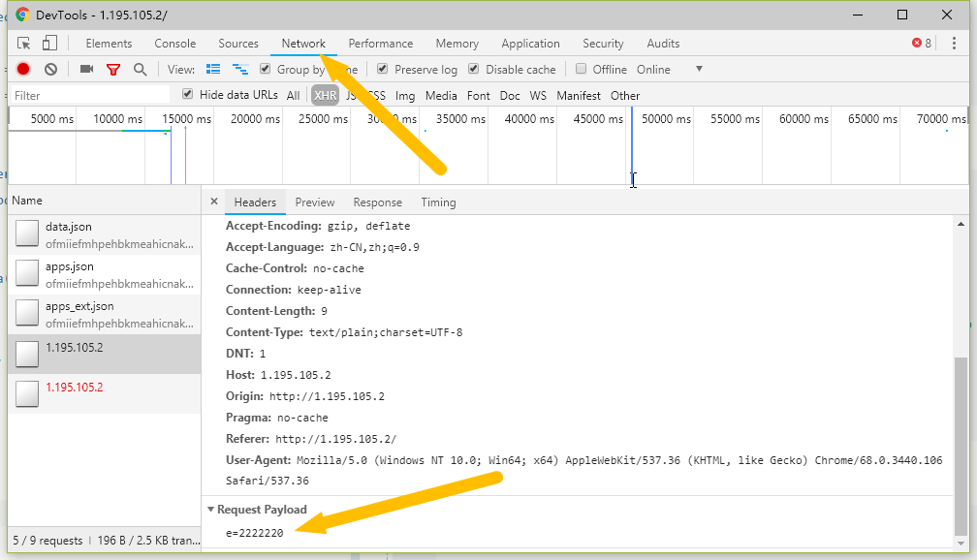Click the Chrome logo in title bar
Viewport: 977px width, 560px height.
[22, 15]
